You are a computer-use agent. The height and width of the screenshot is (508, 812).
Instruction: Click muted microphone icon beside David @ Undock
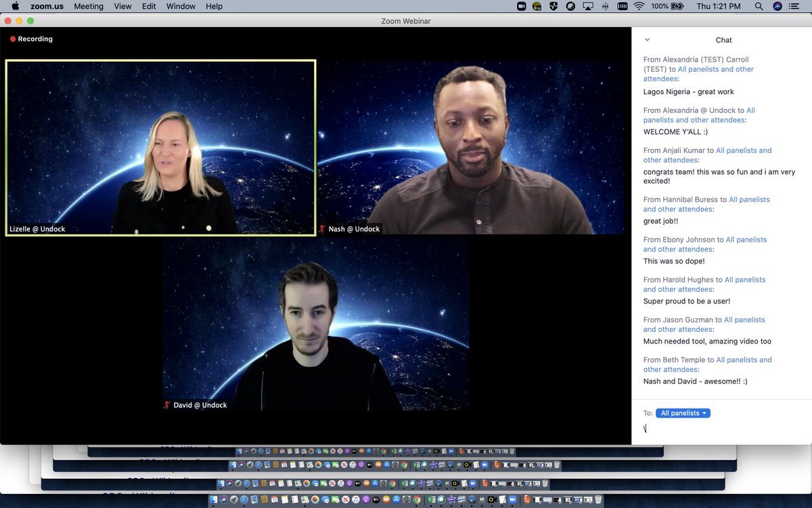pyautogui.click(x=167, y=405)
